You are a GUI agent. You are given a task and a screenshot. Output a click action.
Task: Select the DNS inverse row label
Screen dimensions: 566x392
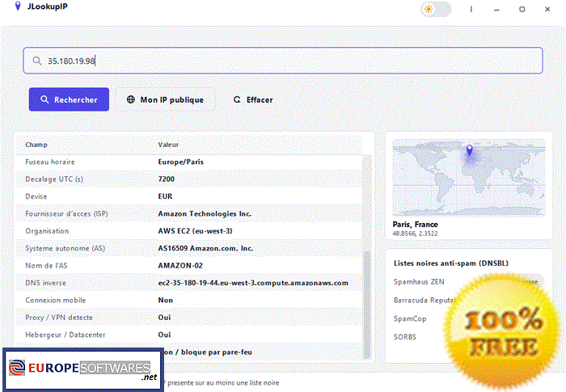coord(45,283)
